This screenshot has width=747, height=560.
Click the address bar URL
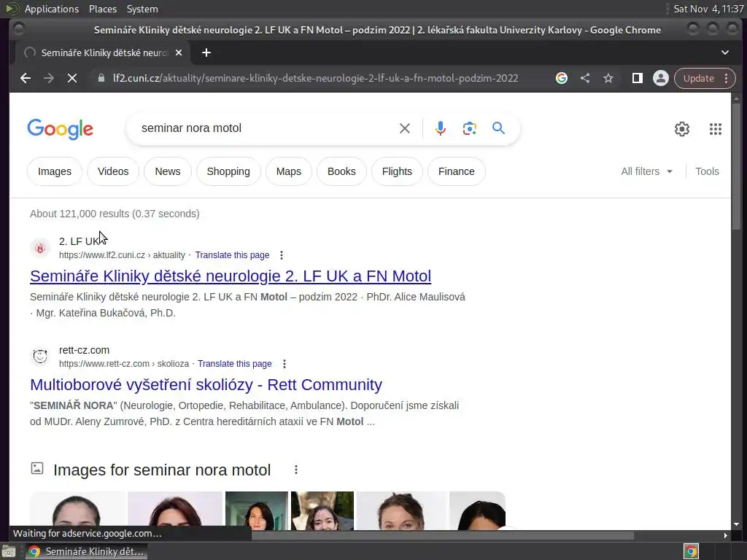pyautogui.click(x=315, y=79)
